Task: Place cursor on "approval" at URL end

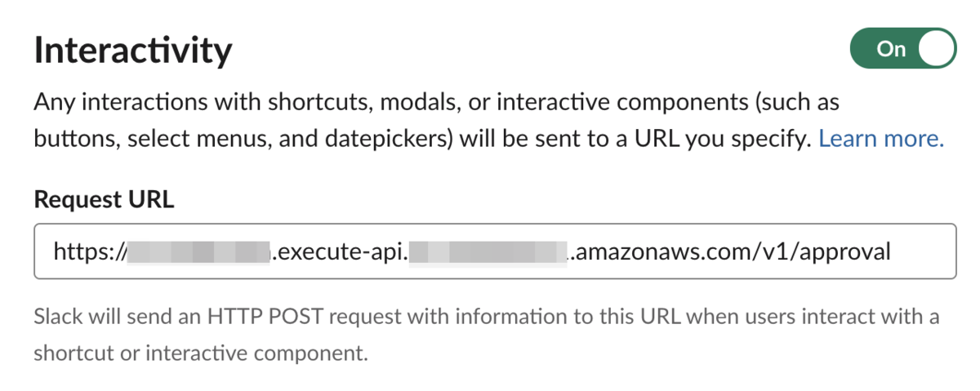Action: [846, 251]
